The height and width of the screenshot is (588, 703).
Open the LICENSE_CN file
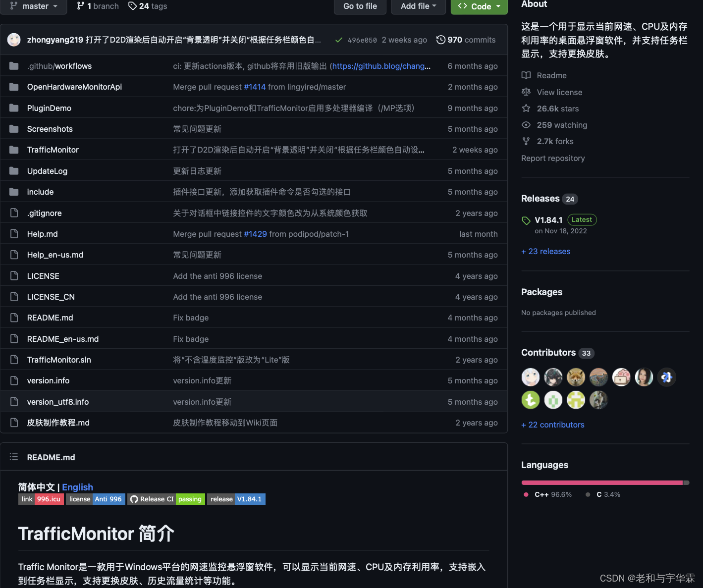pyautogui.click(x=51, y=297)
